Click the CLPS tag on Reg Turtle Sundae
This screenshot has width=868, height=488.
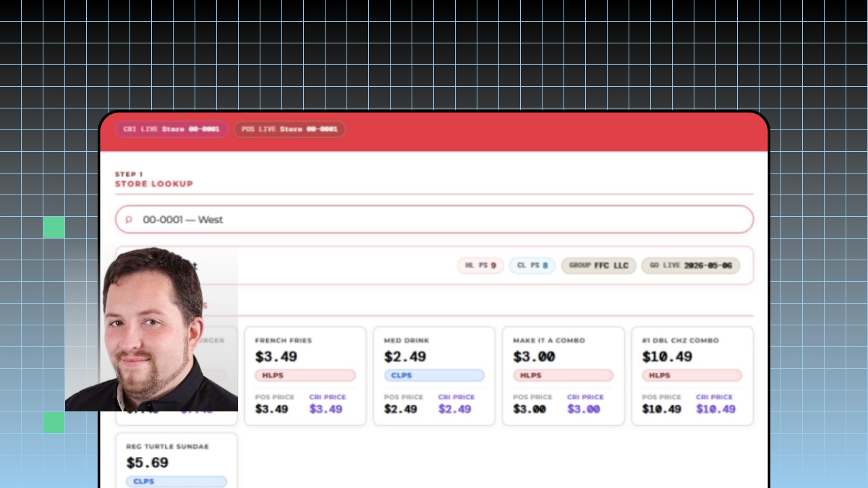coord(176,482)
